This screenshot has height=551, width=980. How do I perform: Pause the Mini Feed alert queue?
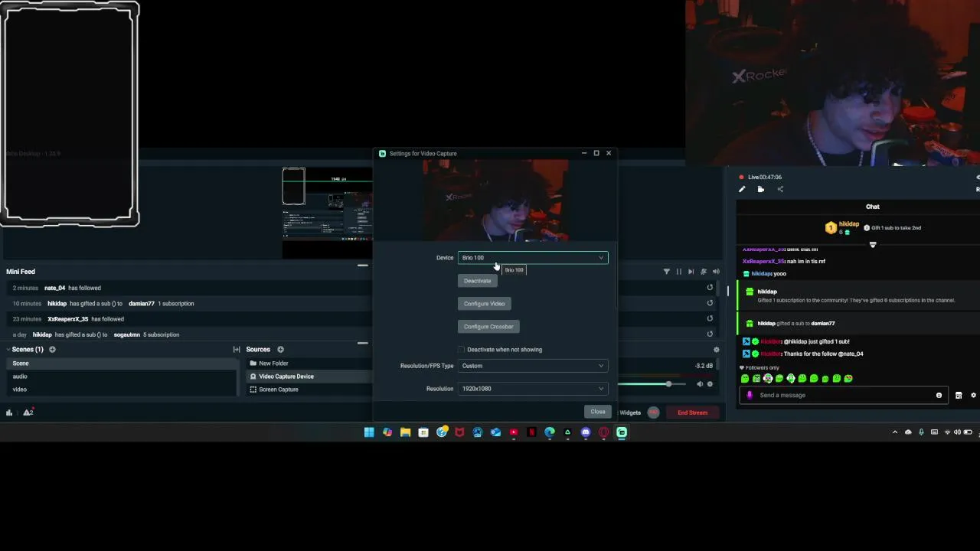pyautogui.click(x=678, y=272)
